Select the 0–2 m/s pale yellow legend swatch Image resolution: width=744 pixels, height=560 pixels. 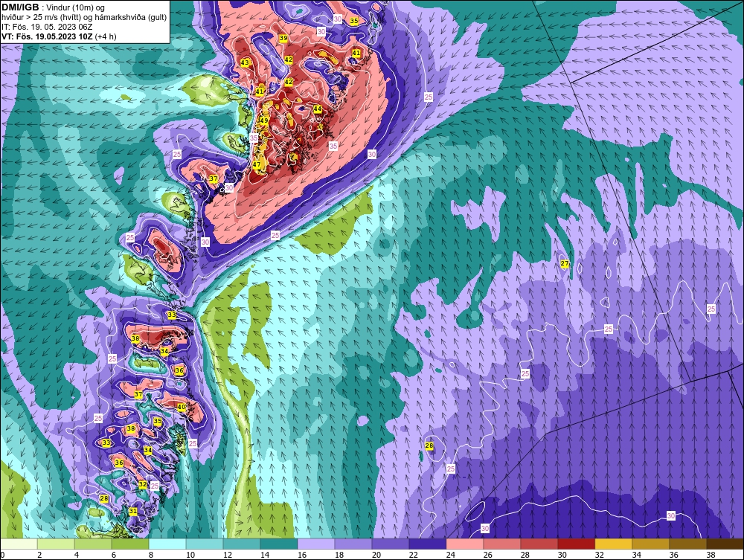point(19,544)
